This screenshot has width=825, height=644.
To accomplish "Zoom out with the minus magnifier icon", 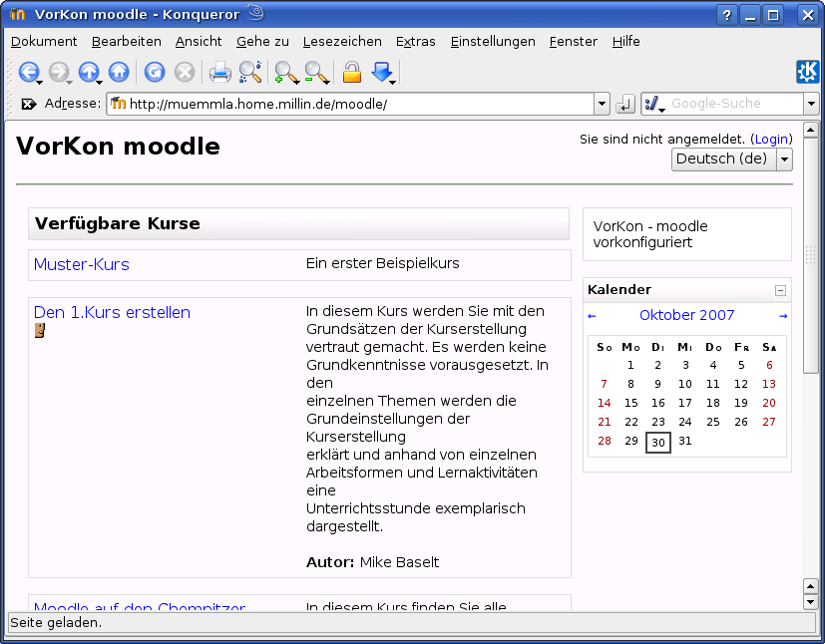I will tap(314, 72).
